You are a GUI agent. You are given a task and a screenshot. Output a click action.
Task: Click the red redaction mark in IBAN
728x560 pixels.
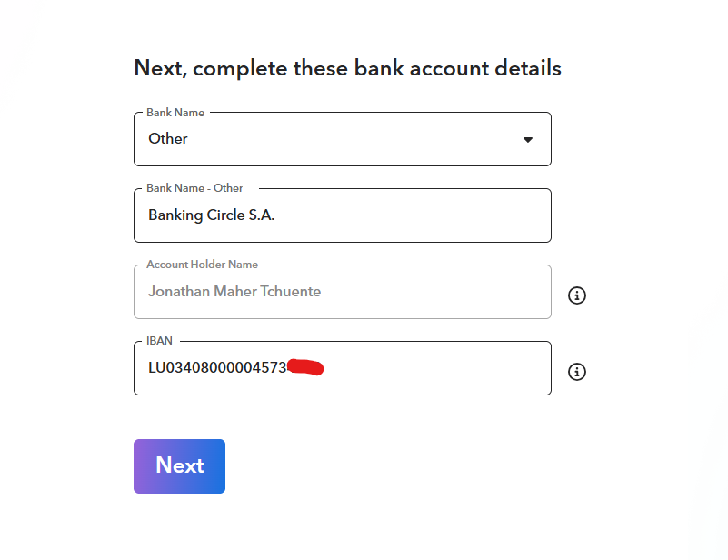pyautogui.click(x=305, y=367)
